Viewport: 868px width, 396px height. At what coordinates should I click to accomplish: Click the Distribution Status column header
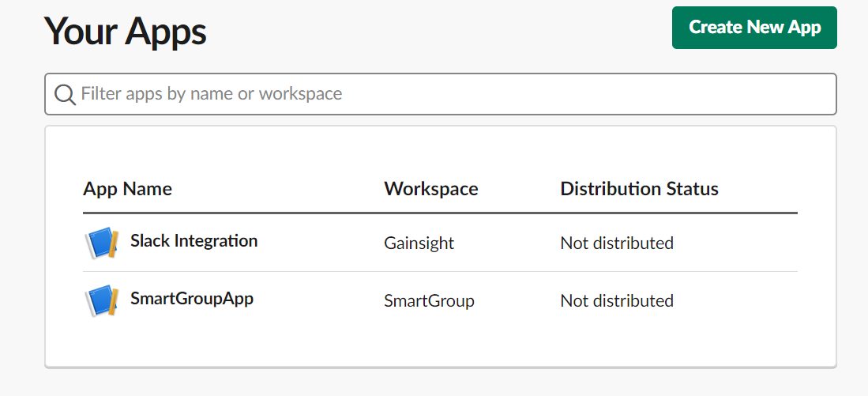click(x=640, y=189)
